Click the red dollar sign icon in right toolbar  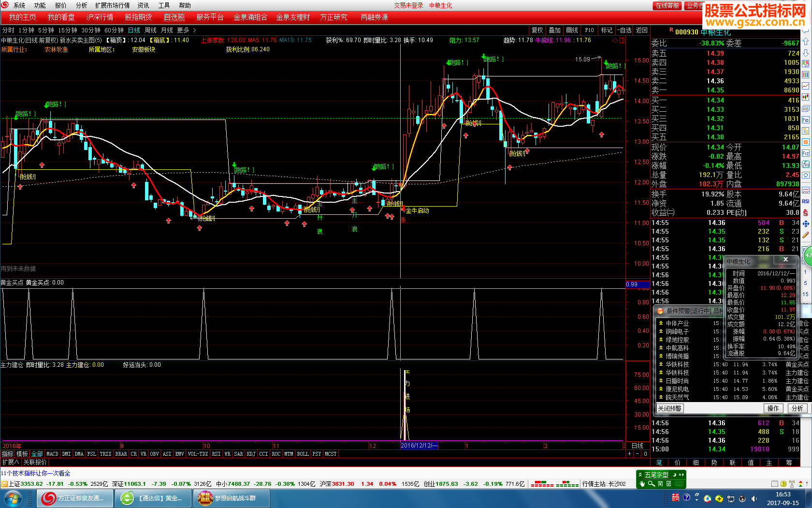(x=806, y=212)
